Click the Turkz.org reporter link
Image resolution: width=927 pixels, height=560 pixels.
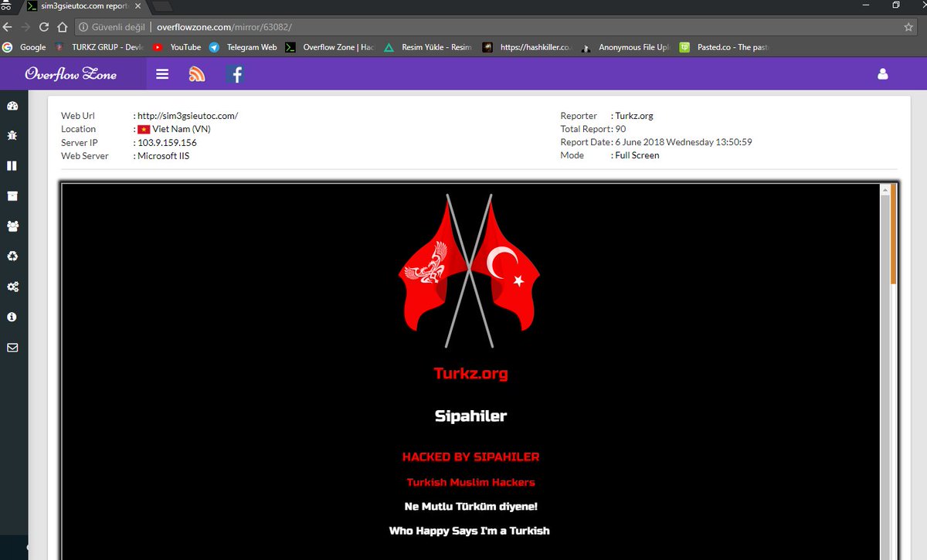(x=634, y=116)
